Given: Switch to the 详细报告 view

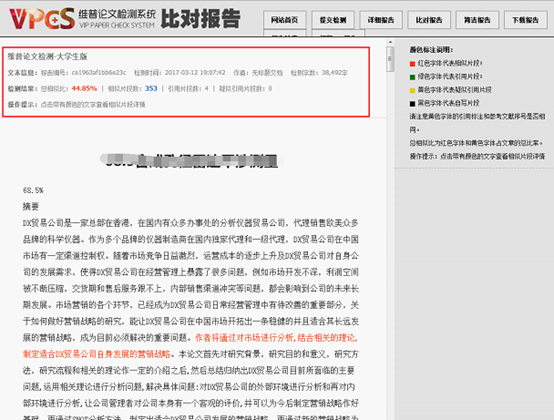Looking at the screenshot, I should [x=381, y=20].
